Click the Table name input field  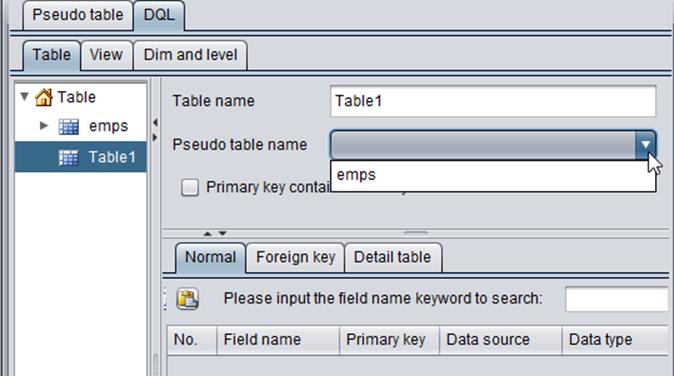pyautogui.click(x=493, y=101)
